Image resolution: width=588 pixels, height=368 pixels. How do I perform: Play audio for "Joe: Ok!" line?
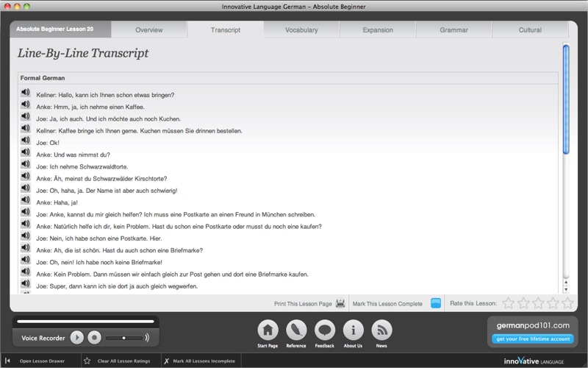26,140
